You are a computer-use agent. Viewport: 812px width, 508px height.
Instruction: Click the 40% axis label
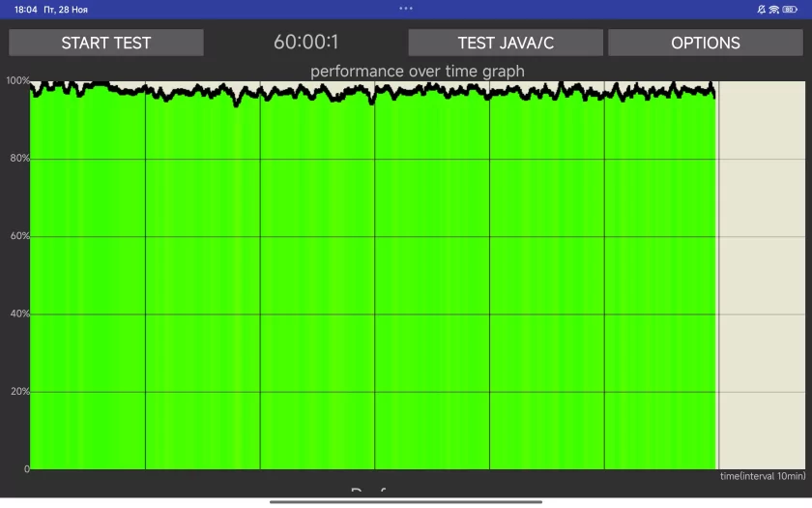click(18, 314)
